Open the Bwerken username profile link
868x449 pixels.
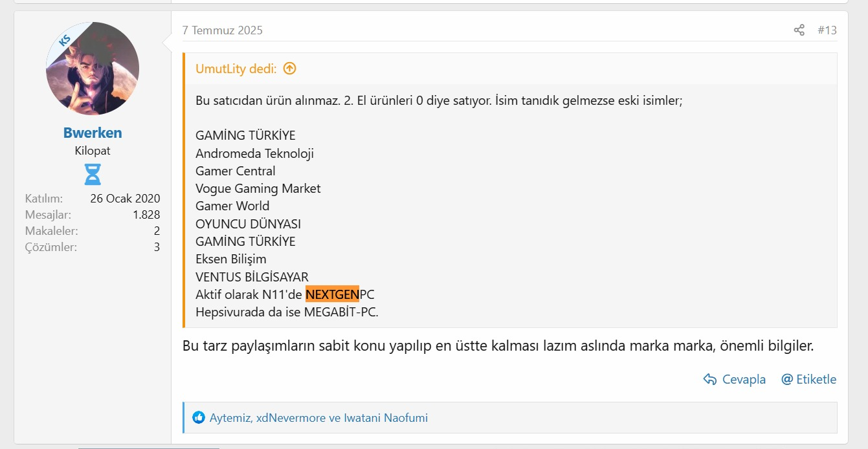(93, 133)
